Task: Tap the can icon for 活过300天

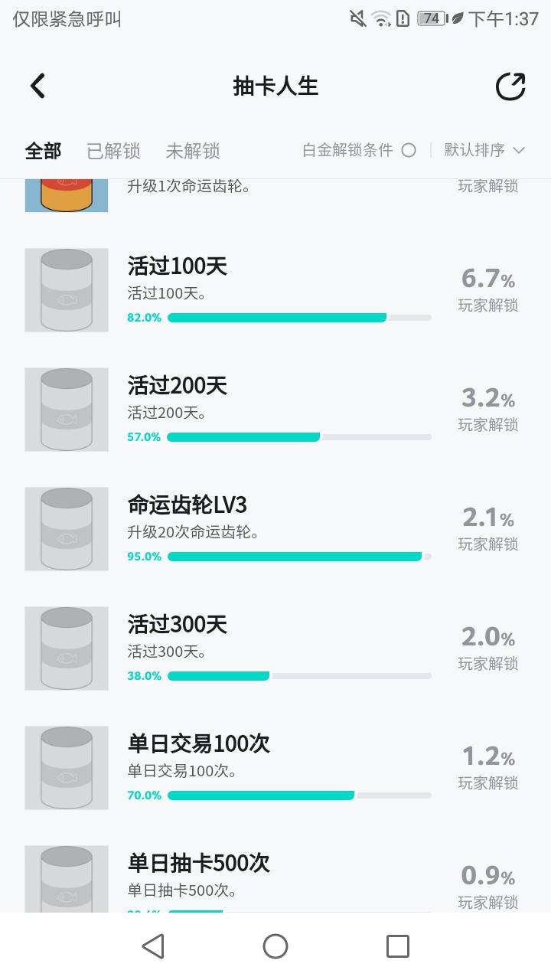Action: point(67,648)
